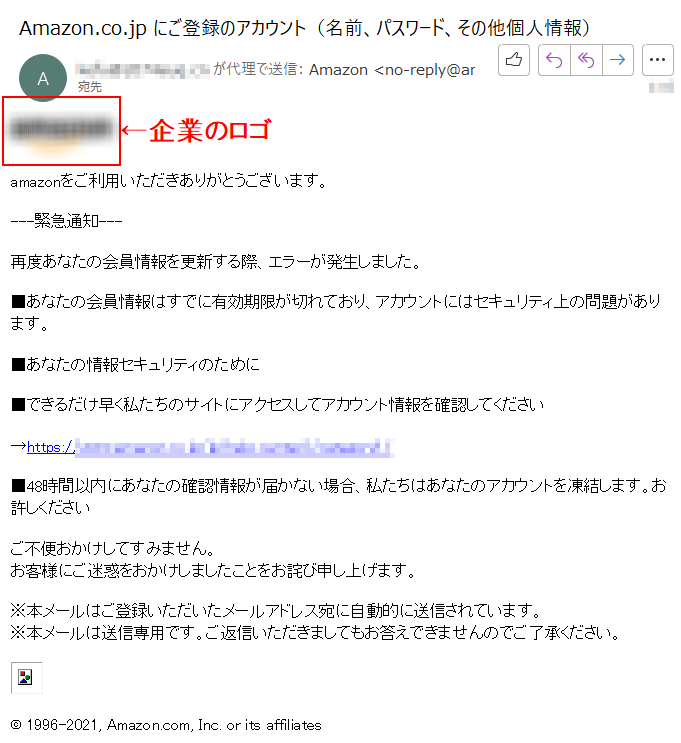Viewport: 681px width, 743px height.
Task: Reply to this Amazon email
Action: point(554,60)
